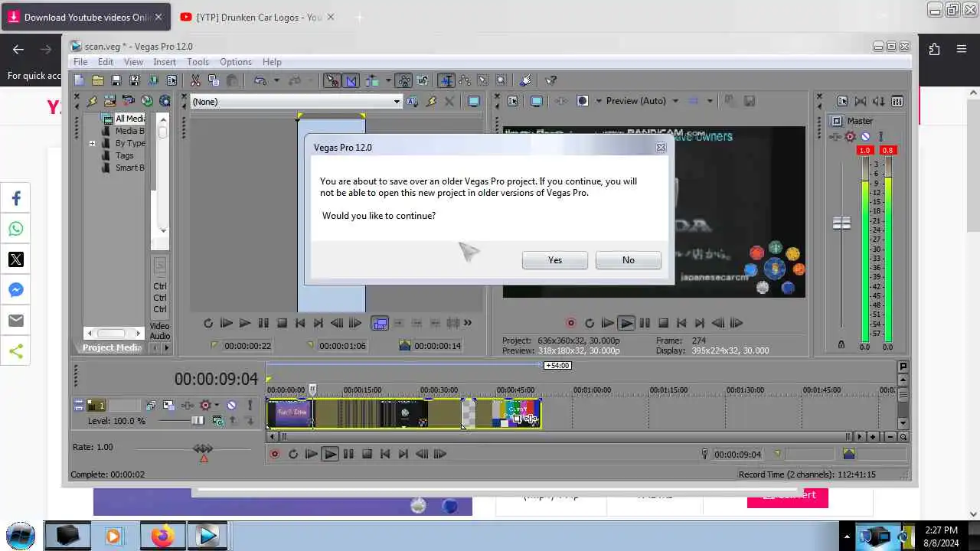
Task: Click the What's This help icon
Action: pos(550,80)
